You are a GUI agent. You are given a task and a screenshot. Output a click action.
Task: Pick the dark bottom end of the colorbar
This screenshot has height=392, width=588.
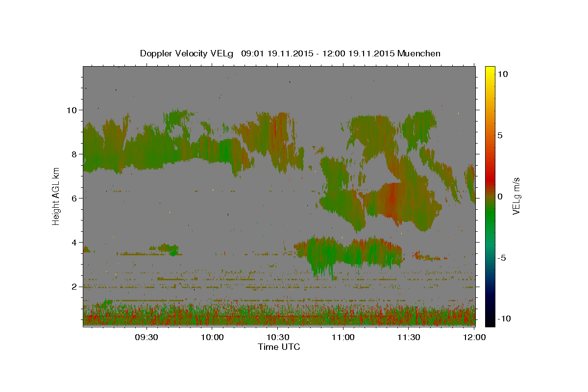tap(490, 321)
